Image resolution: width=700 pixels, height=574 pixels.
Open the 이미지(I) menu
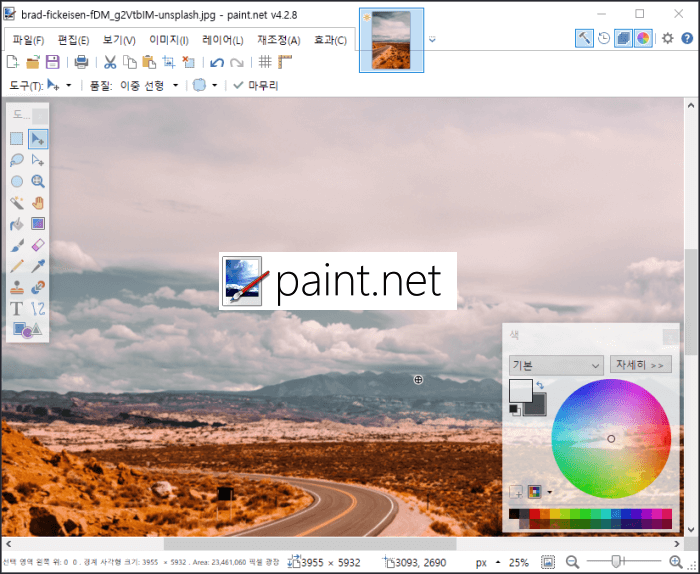click(x=169, y=40)
